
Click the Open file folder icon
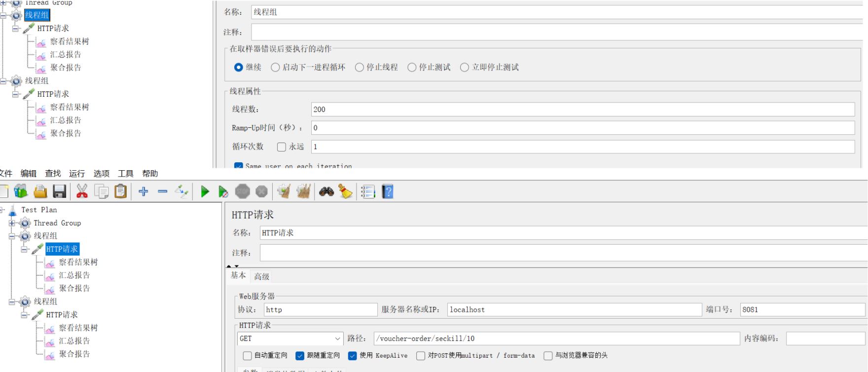point(40,191)
